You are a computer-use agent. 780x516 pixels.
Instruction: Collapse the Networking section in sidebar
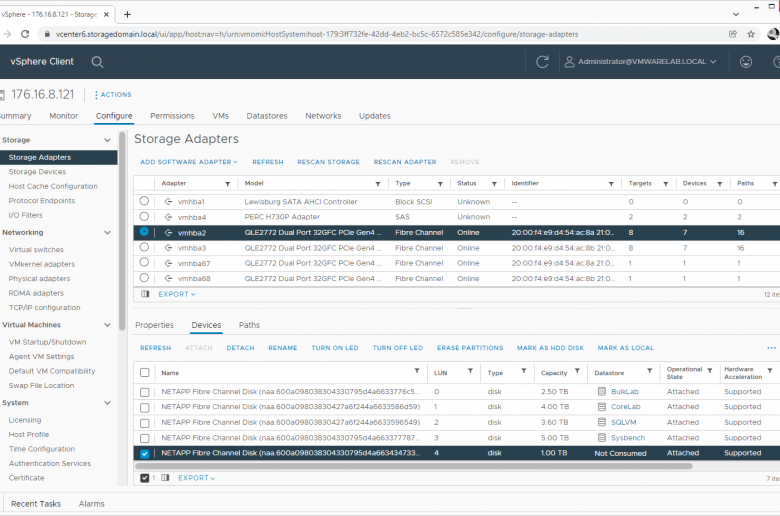click(x=107, y=232)
